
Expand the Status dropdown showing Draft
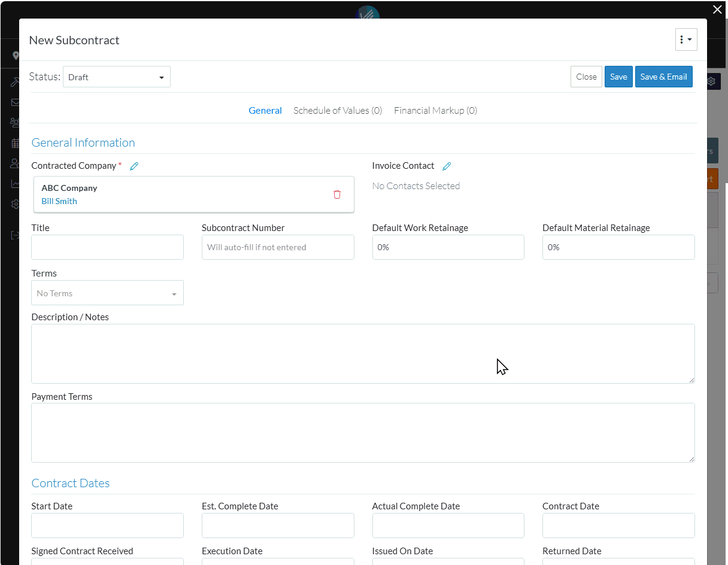click(117, 77)
